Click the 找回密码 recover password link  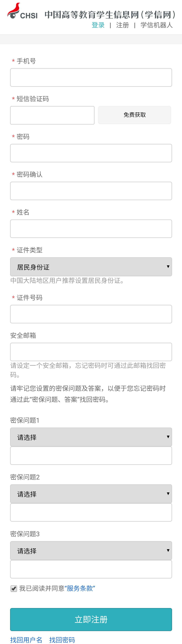click(62, 640)
